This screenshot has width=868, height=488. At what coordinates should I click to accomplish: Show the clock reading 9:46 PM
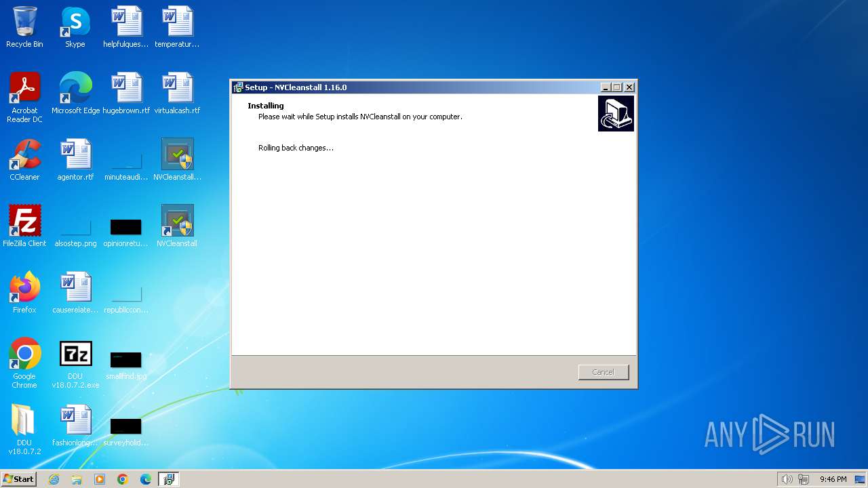(x=833, y=479)
